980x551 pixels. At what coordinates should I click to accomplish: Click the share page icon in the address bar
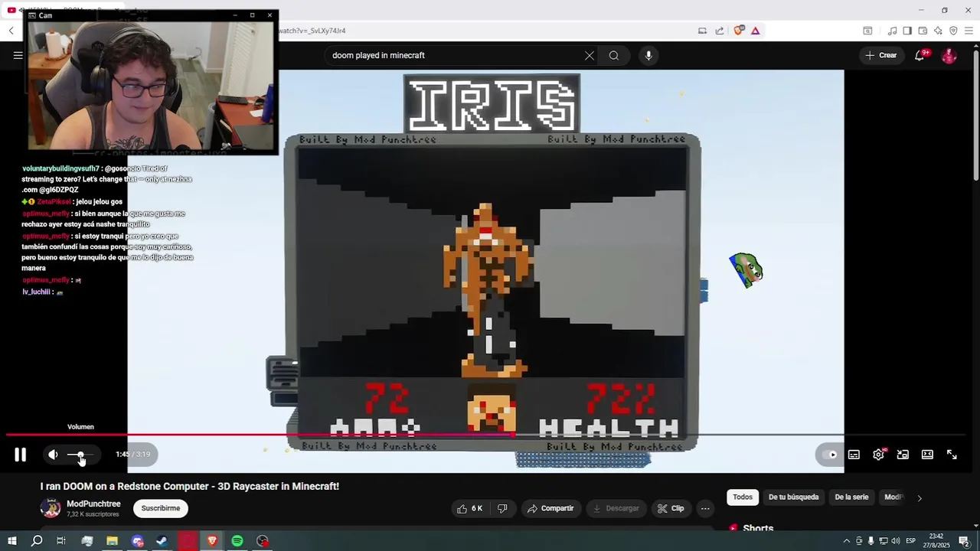[x=720, y=31]
